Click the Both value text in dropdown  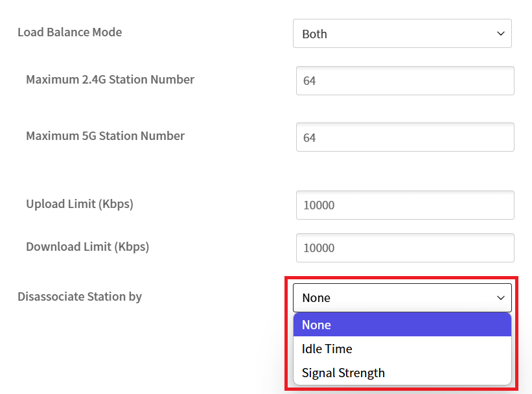coord(314,34)
